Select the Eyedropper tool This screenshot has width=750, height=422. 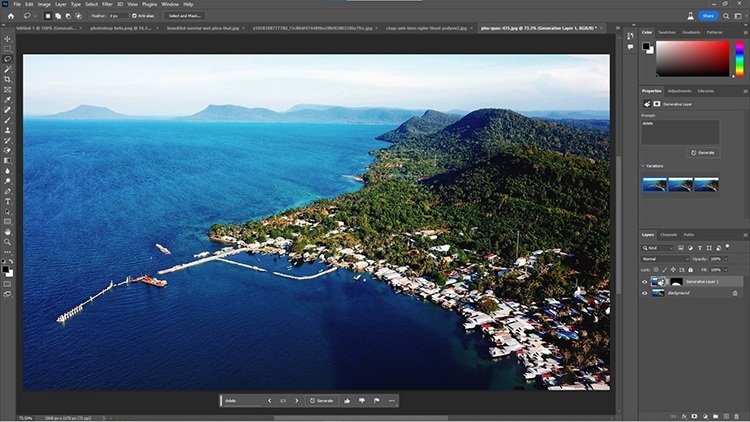[x=7, y=100]
